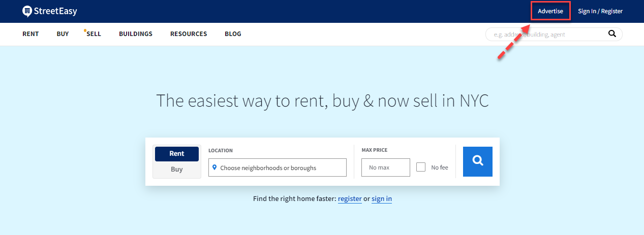Open the BUY menu item

pyautogui.click(x=63, y=34)
